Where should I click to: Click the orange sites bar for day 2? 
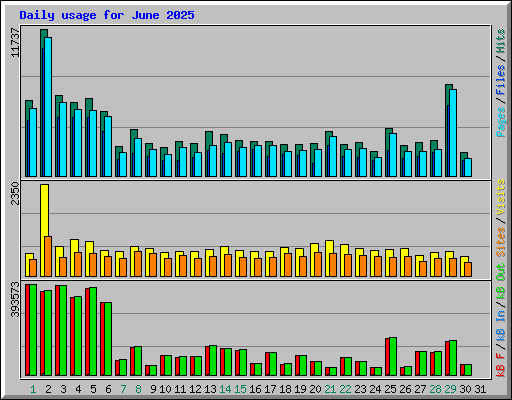(48, 257)
